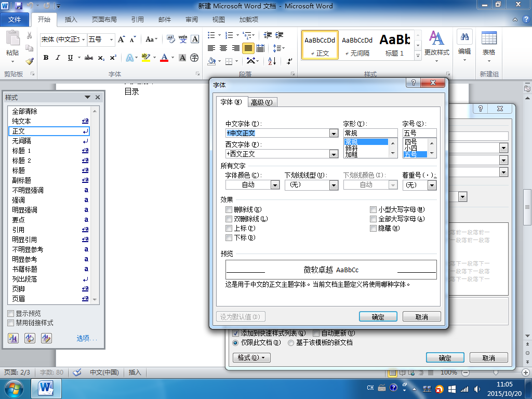
Task: Click the Change Styles button
Action: (x=436, y=46)
